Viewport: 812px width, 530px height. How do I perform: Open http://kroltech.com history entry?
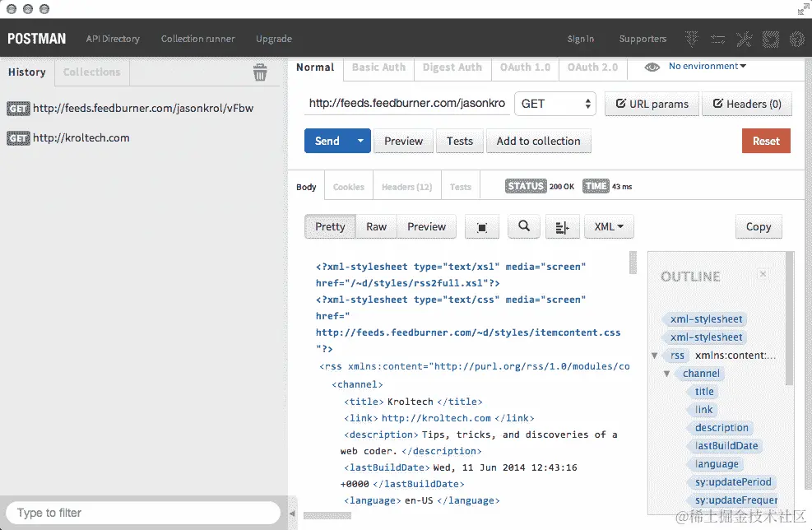point(81,137)
